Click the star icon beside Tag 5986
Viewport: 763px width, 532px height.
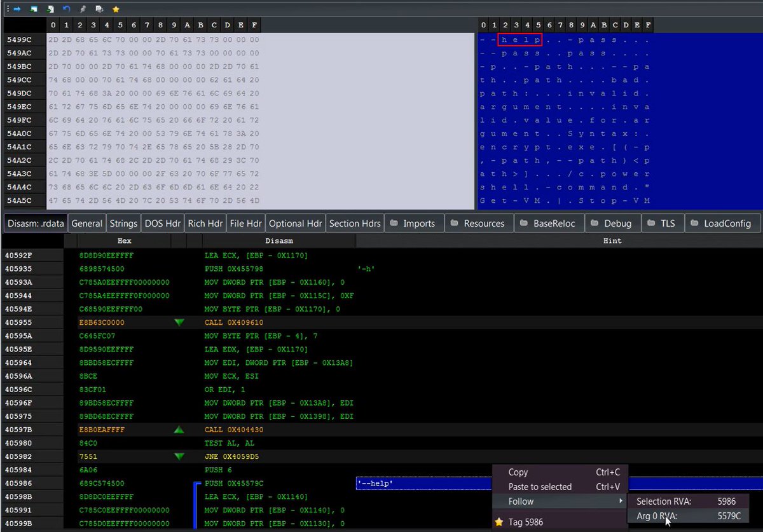[x=499, y=522]
